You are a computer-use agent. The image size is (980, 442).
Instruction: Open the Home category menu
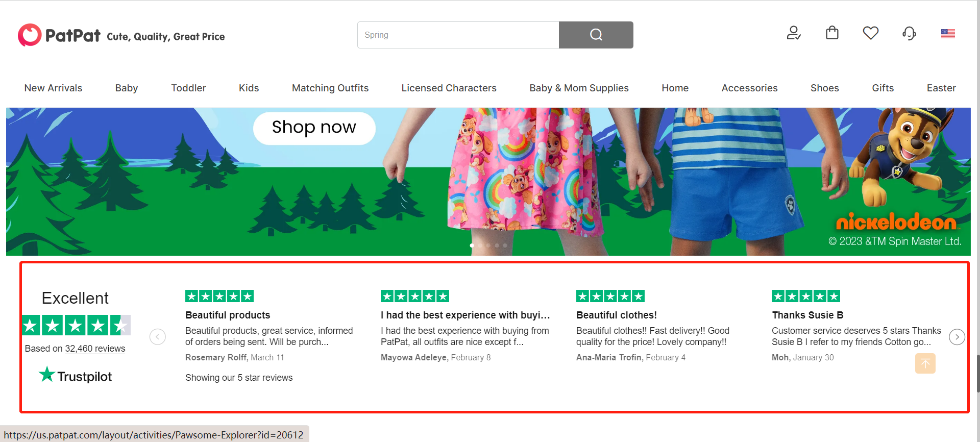[x=675, y=88]
